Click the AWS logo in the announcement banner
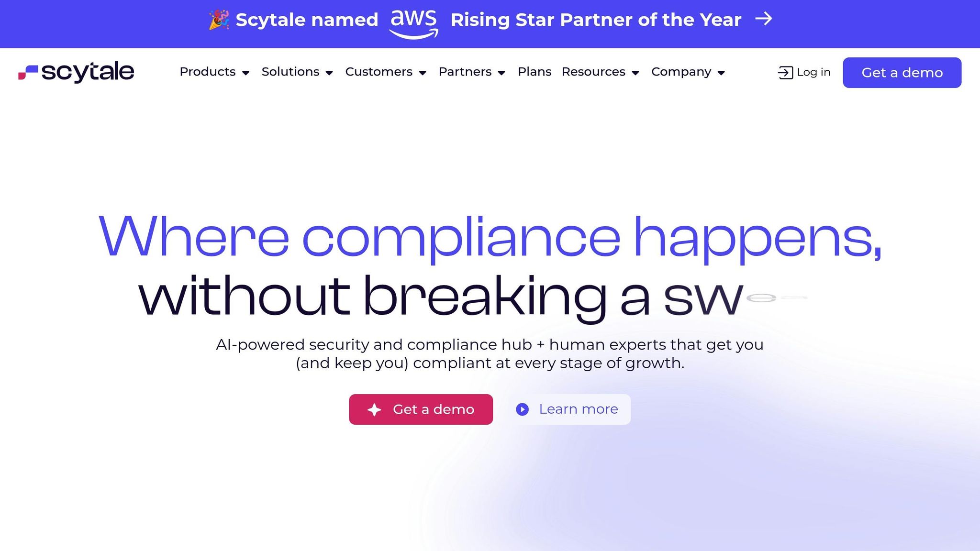This screenshot has height=551, width=980. pos(413,22)
